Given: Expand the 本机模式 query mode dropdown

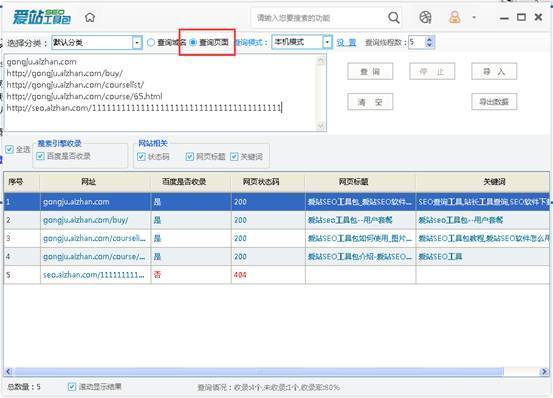Looking at the screenshot, I should pos(328,42).
